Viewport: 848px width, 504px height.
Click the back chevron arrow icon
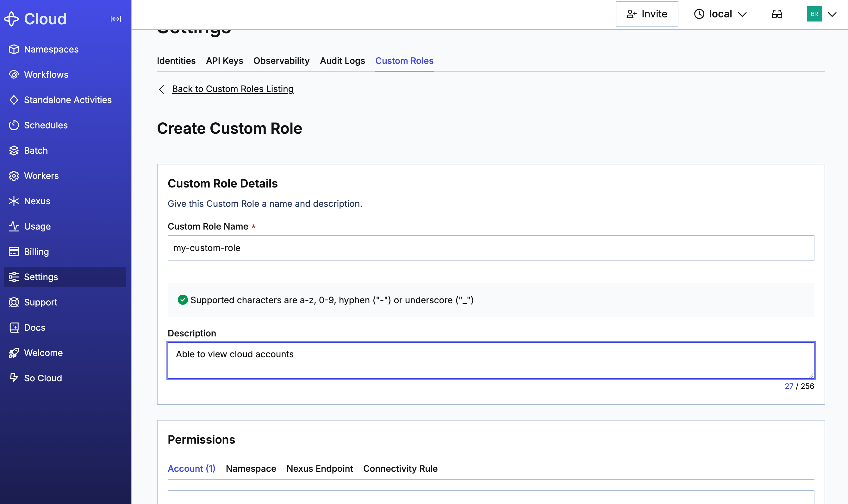pyautogui.click(x=161, y=89)
